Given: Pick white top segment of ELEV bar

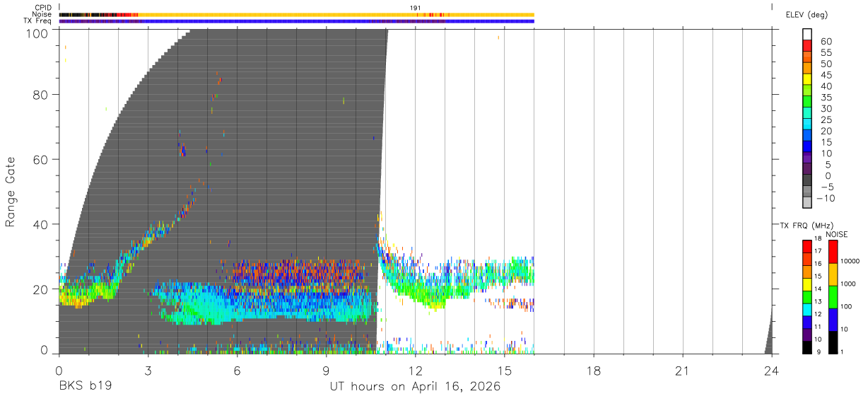Looking at the screenshot, I should 808,35.
